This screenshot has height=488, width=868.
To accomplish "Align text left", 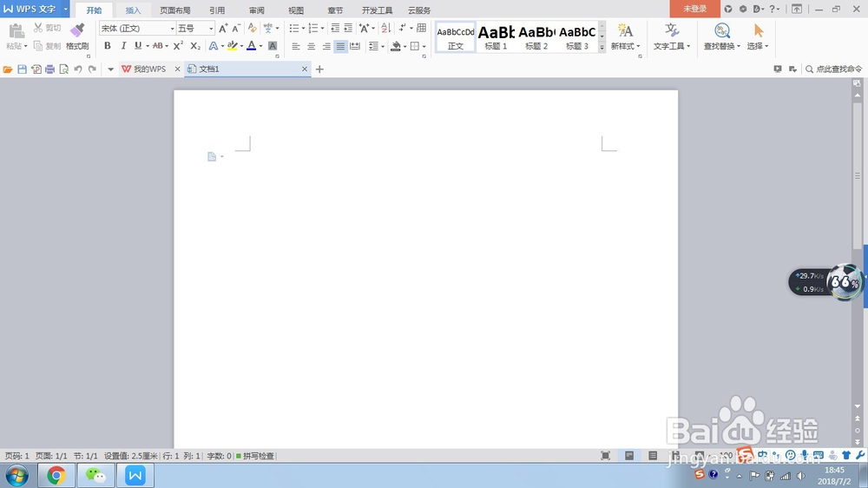I will click(296, 47).
